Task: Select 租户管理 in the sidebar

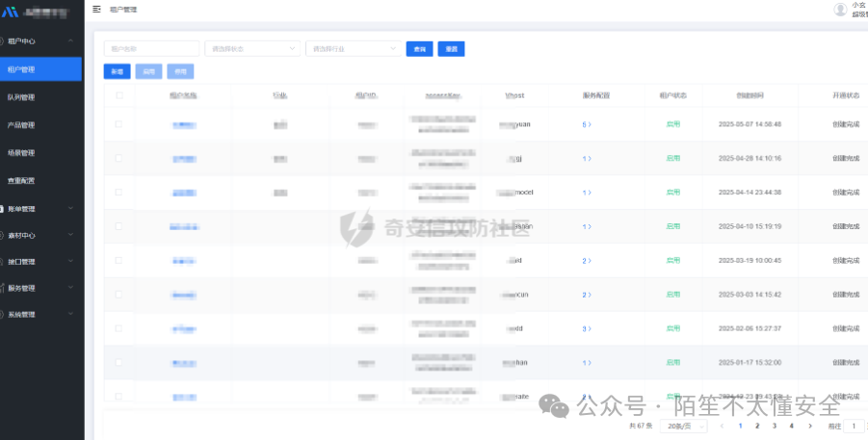Action: pyautogui.click(x=41, y=69)
